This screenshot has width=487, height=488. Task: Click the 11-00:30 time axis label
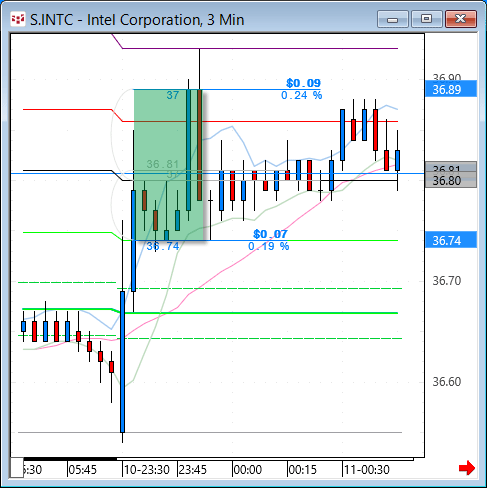[367, 470]
